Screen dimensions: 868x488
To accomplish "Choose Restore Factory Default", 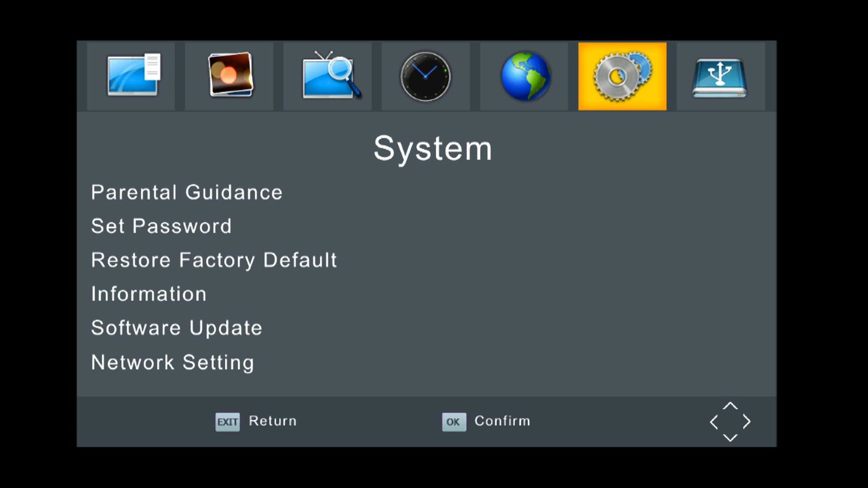I will (x=214, y=260).
